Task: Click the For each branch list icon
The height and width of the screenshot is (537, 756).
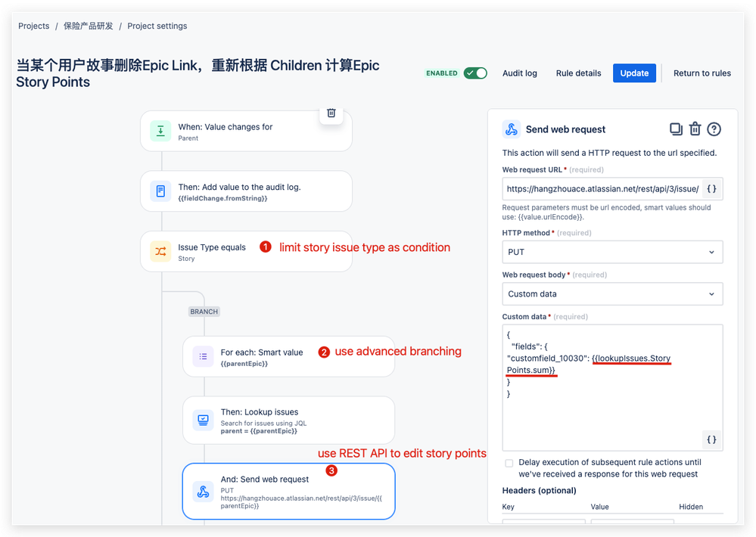Action: tap(203, 357)
